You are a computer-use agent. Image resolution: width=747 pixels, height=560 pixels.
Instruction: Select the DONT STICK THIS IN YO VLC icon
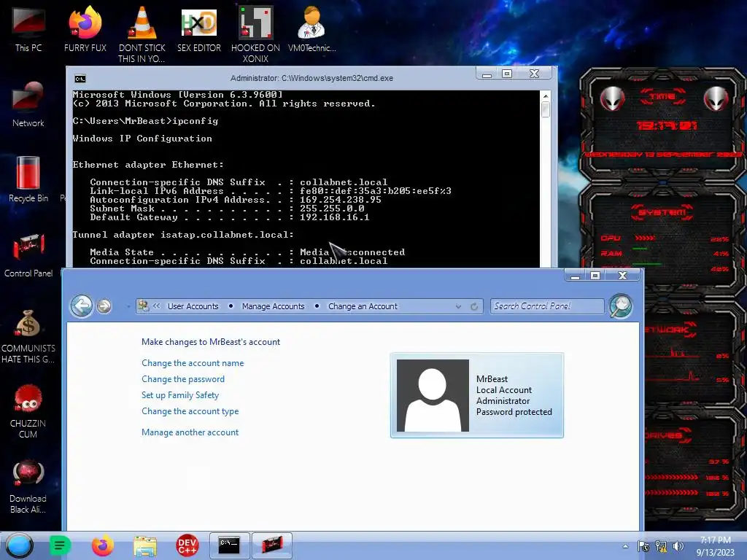click(142, 34)
